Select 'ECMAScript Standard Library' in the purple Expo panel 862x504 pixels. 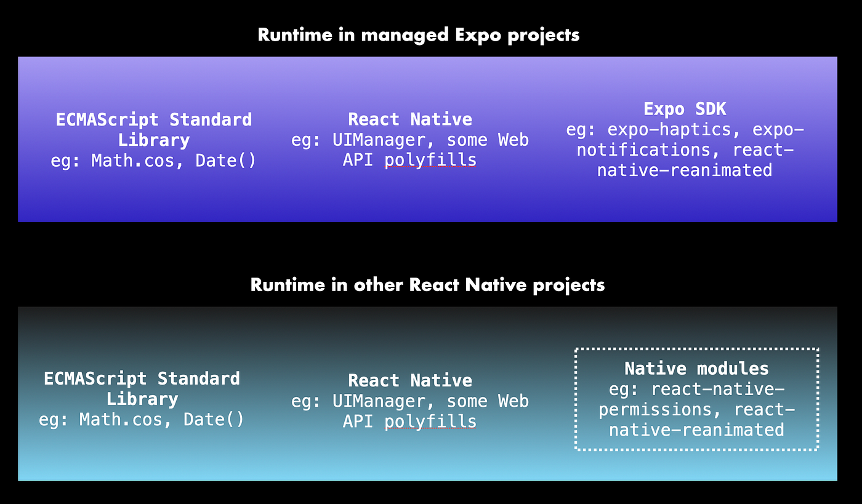(x=154, y=129)
